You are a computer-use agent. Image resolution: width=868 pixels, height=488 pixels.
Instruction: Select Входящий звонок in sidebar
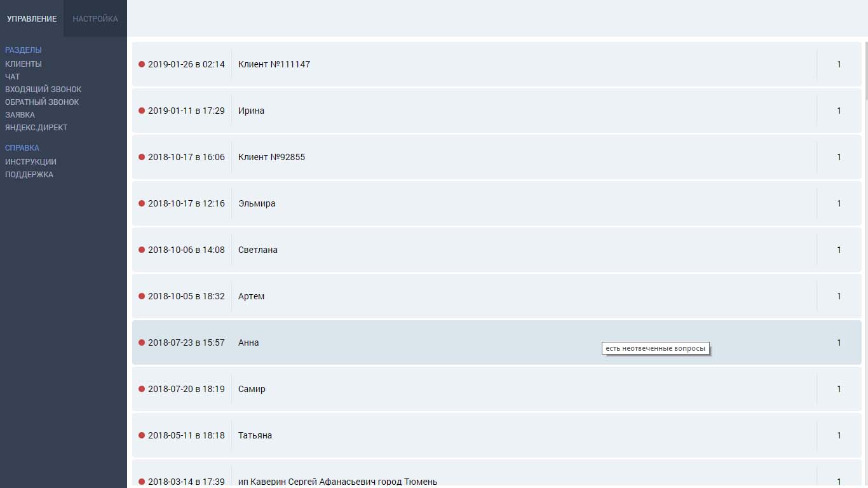pos(43,90)
